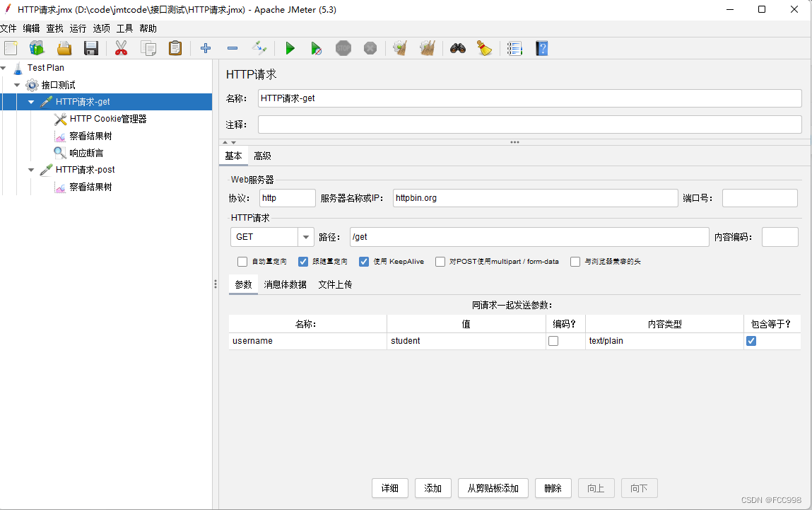Image resolution: width=812 pixels, height=510 pixels.
Task: Open the 工具 menu
Action: (x=124, y=28)
